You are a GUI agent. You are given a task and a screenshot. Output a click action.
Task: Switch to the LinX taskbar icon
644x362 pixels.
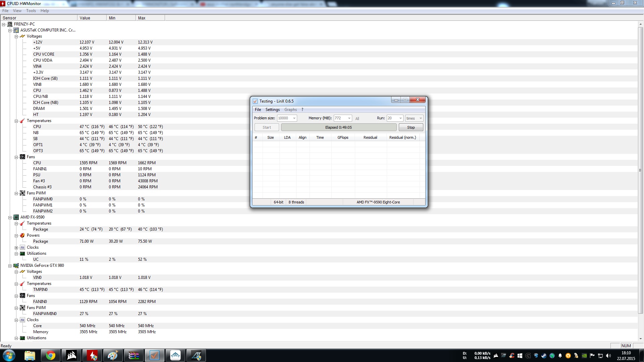coord(154,355)
